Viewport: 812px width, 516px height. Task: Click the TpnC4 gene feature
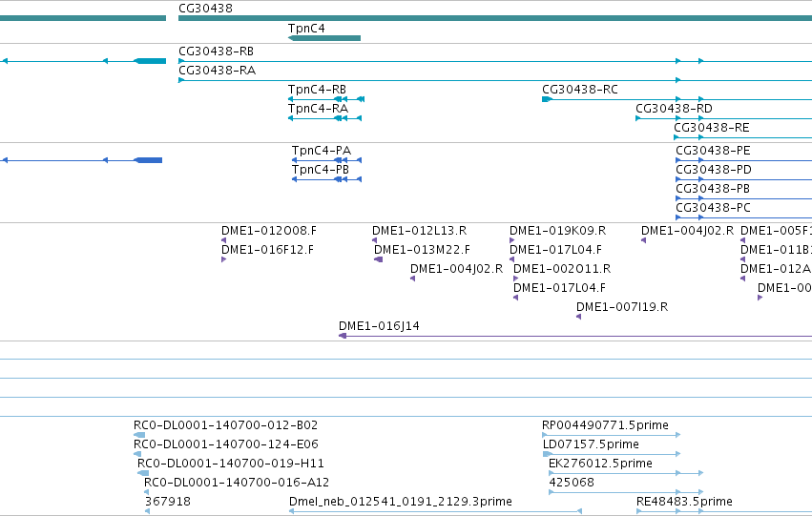tap(324, 38)
